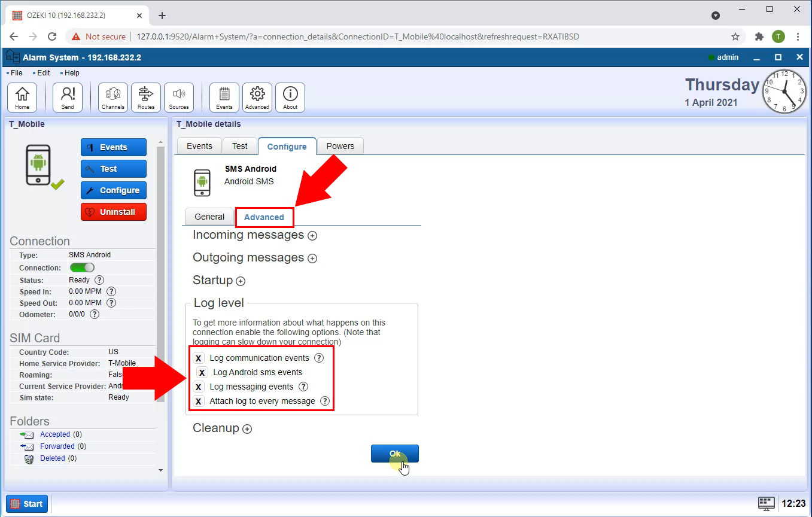Open the Sources toolbar icon
Screen dimensions: 812x517
(x=179, y=98)
